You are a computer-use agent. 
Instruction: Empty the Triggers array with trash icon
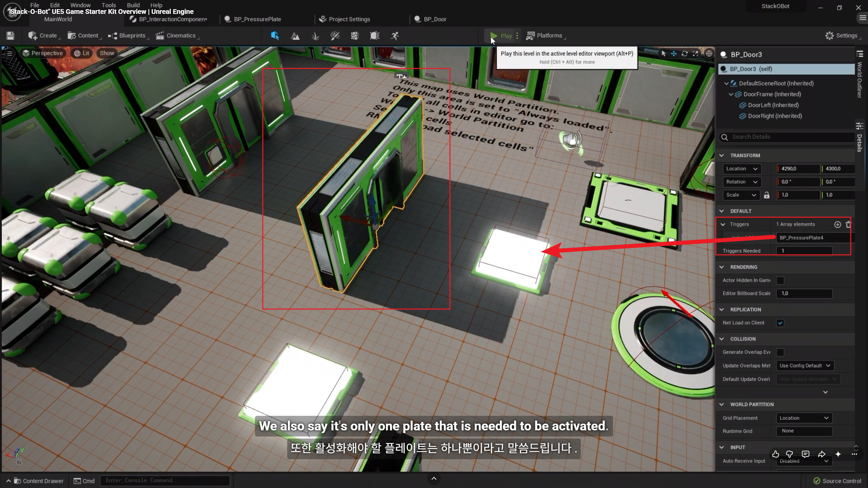point(848,224)
